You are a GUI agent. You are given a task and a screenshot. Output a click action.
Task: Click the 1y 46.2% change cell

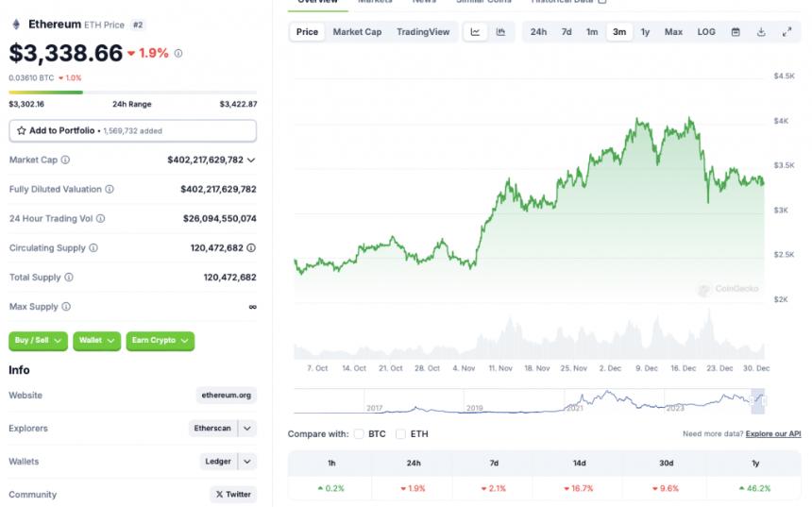[755, 488]
